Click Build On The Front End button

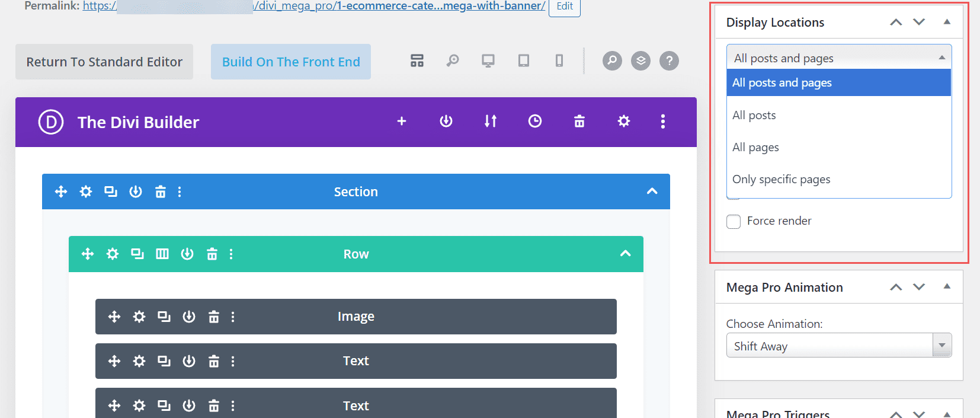(x=291, y=62)
